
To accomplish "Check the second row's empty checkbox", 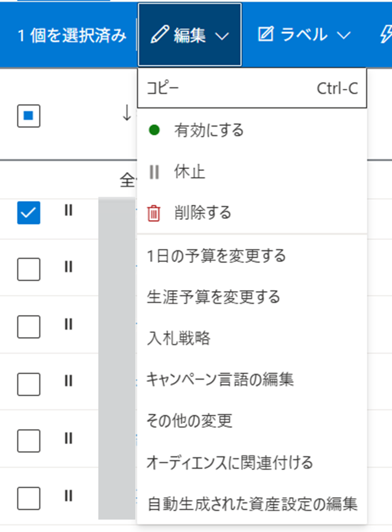I will tap(28, 269).
